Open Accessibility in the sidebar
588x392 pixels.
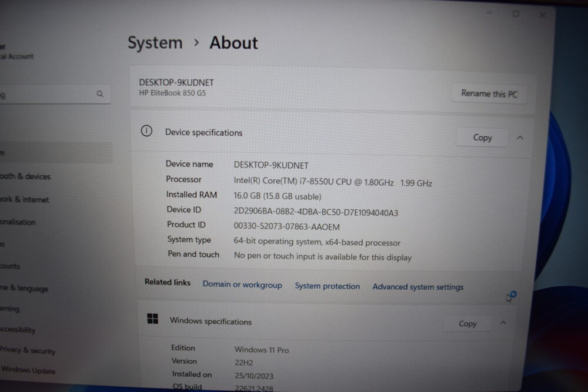click(17, 330)
